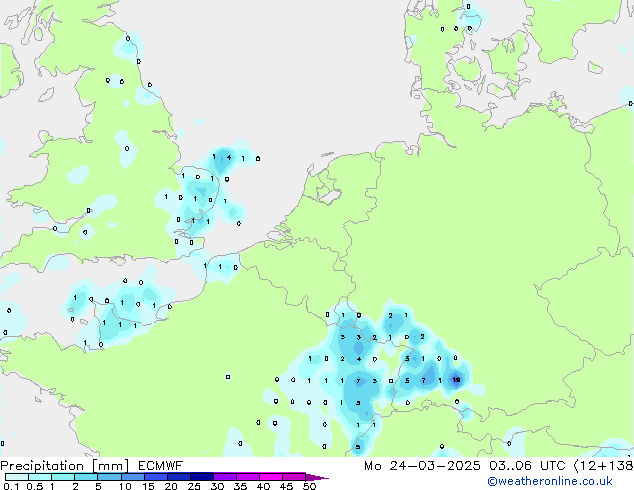Click the '25' legend scale label
The image size is (634, 490).
pyautogui.click(x=194, y=486)
